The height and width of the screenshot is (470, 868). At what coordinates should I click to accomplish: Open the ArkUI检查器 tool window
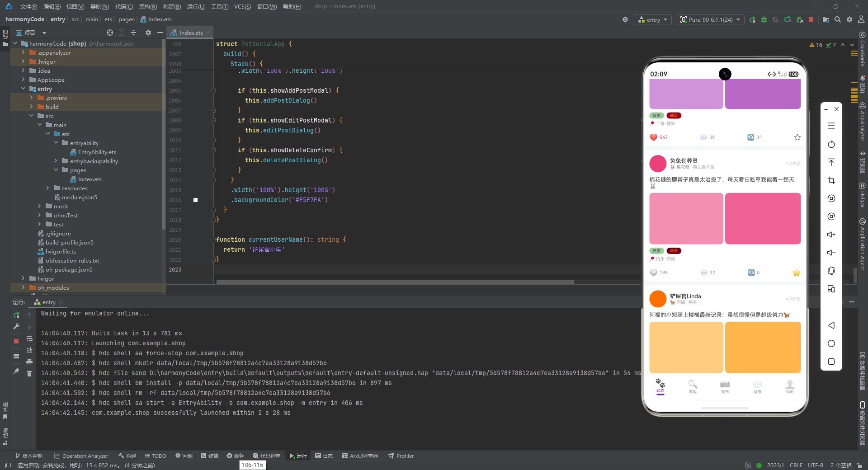360,456
